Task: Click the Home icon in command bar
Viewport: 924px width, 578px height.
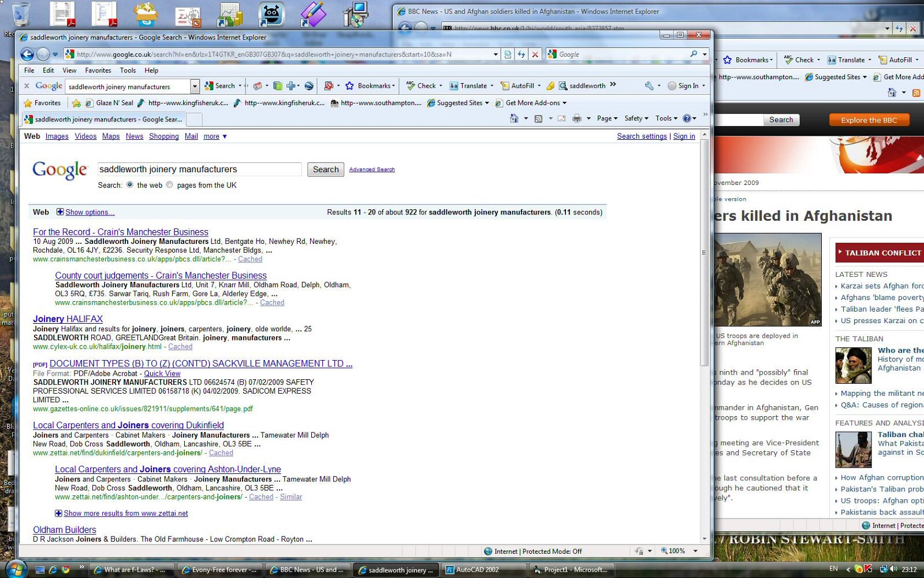Action: [514, 118]
